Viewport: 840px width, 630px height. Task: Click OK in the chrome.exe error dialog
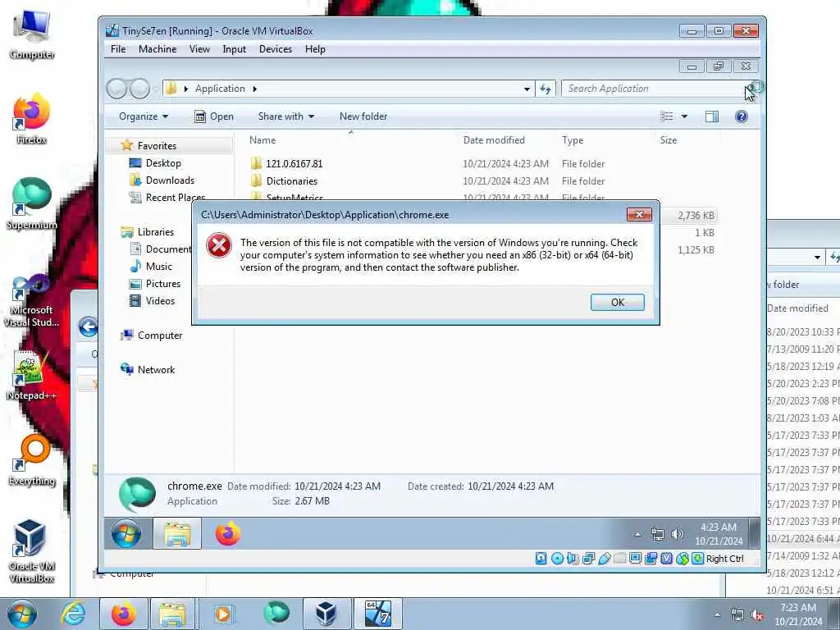pyautogui.click(x=617, y=302)
